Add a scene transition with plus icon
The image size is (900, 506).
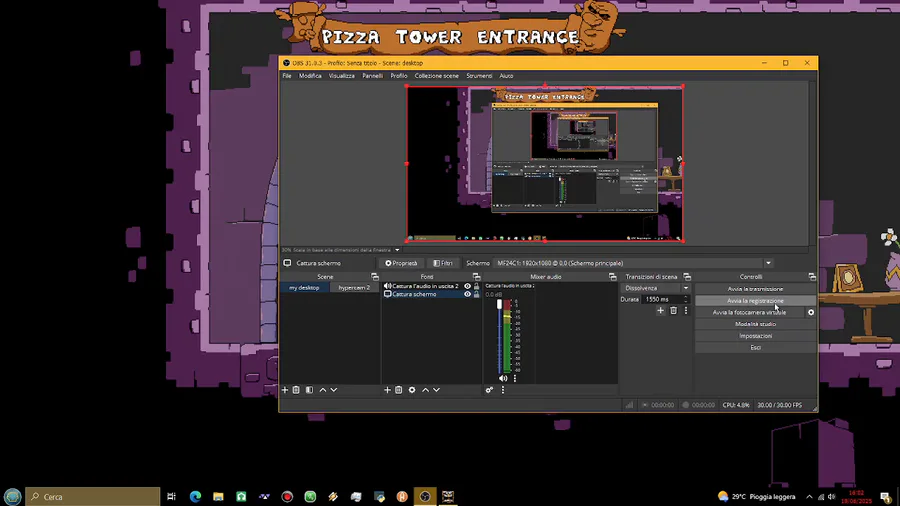coord(660,310)
